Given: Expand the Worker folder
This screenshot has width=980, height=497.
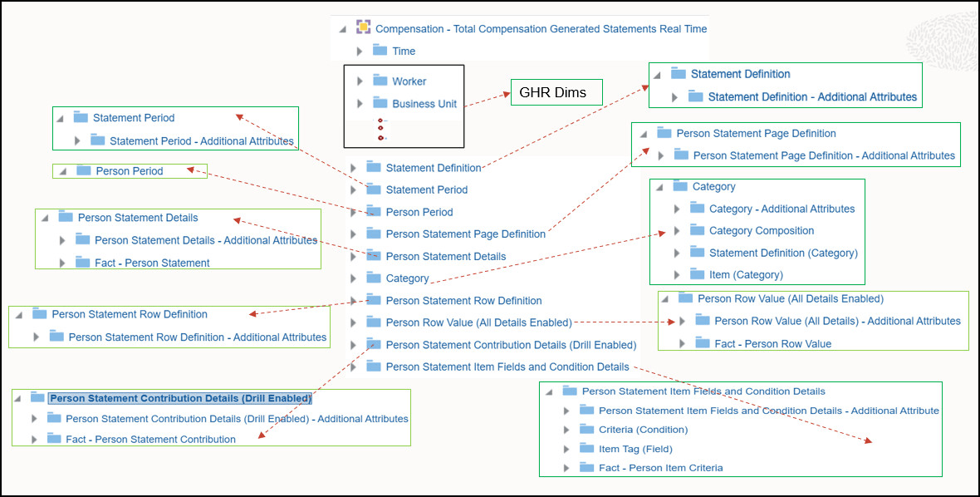Looking at the screenshot, I should pos(360,81).
